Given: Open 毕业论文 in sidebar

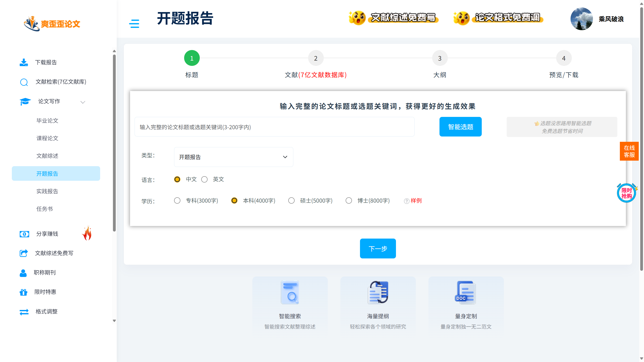Looking at the screenshot, I should coord(47,121).
